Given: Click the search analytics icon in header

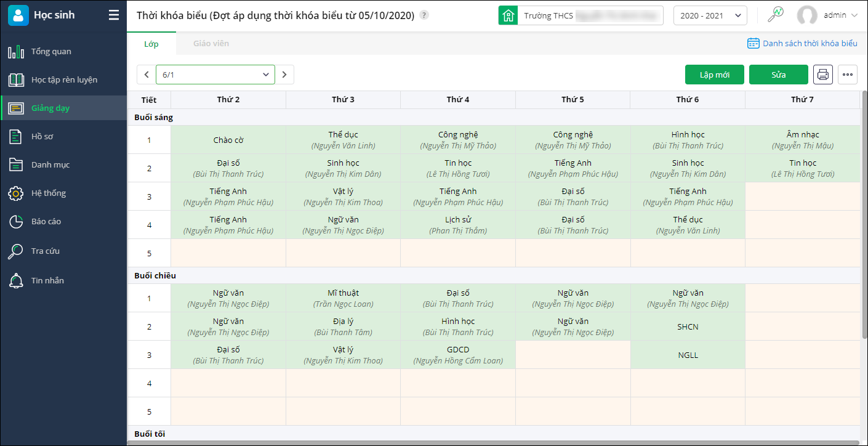Looking at the screenshot, I should tap(775, 15).
